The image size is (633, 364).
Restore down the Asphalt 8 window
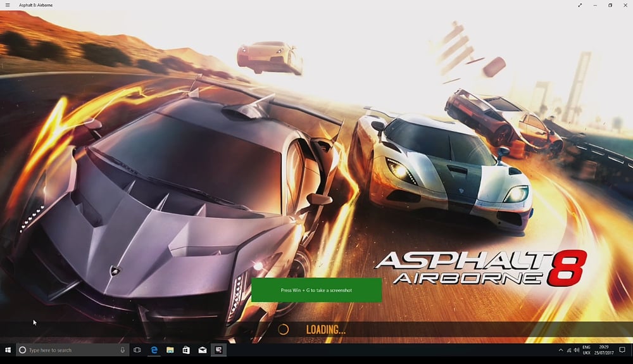tap(610, 5)
